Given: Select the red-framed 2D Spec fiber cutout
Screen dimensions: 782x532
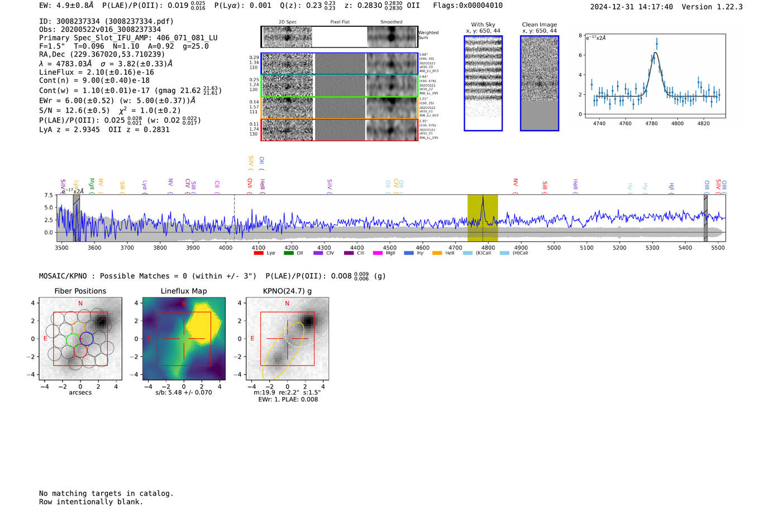Looking at the screenshot, I should (x=287, y=130).
